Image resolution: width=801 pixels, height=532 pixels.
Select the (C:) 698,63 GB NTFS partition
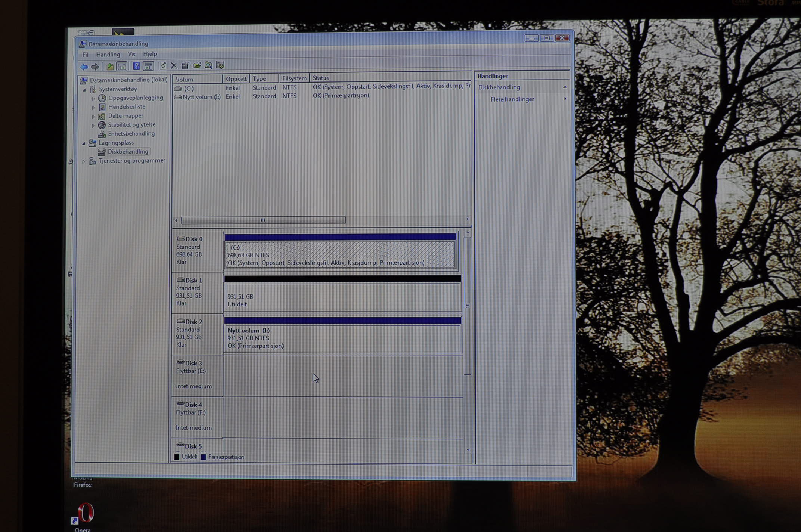pyautogui.click(x=340, y=254)
